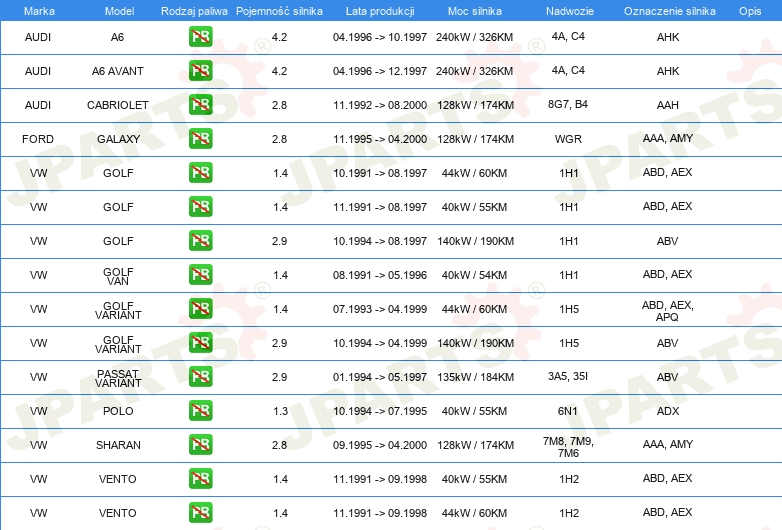This screenshot has height=530, width=782.
Task: Click the 40kW / 54KM power cell
Action: coord(474,275)
